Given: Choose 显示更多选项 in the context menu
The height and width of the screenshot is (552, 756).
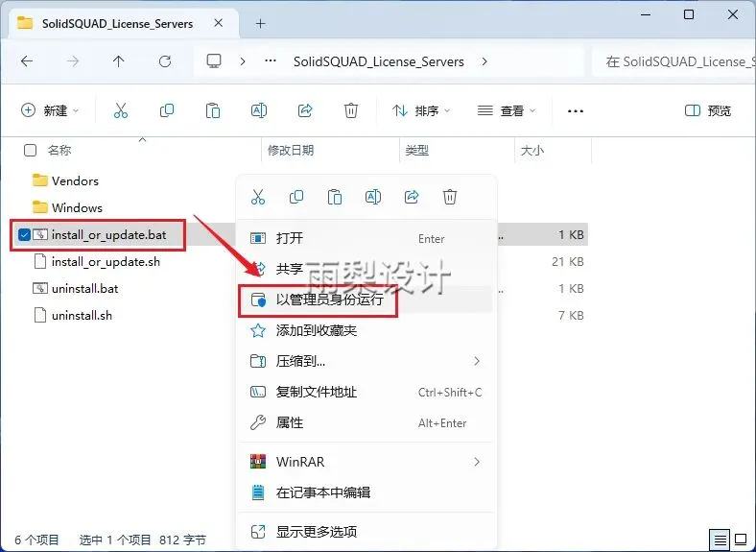Looking at the screenshot, I should (366, 532).
